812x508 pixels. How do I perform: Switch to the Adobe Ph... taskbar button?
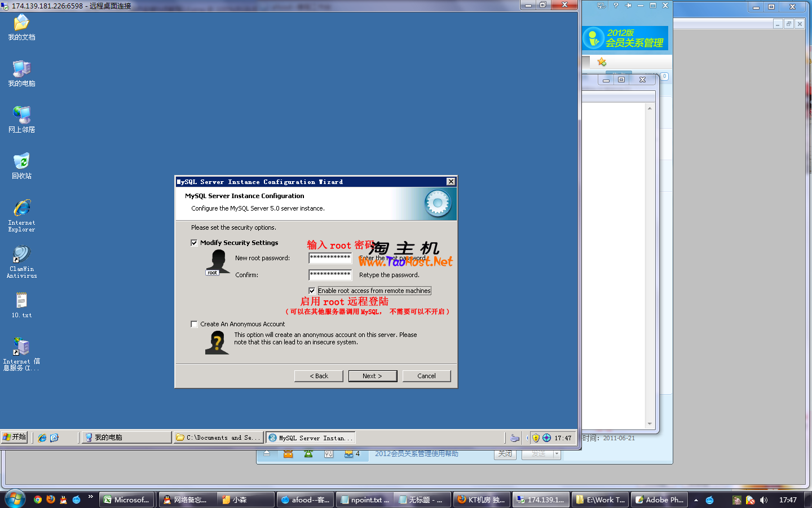(x=659, y=500)
